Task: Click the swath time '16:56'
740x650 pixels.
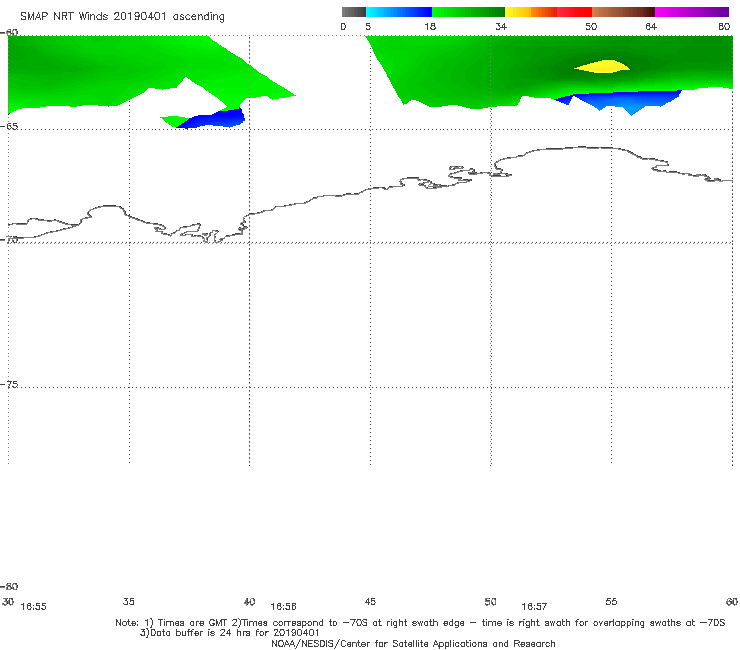Action: (x=283, y=607)
